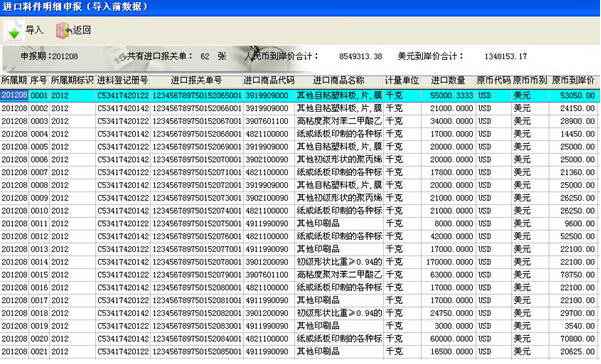The height and width of the screenshot is (364, 601).
Task: Click the Return (返回) book icon
Action: pyautogui.click(x=63, y=31)
